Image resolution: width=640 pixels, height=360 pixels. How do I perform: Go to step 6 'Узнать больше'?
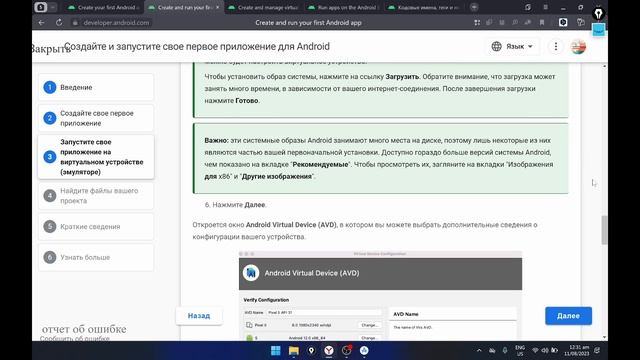coord(96,258)
